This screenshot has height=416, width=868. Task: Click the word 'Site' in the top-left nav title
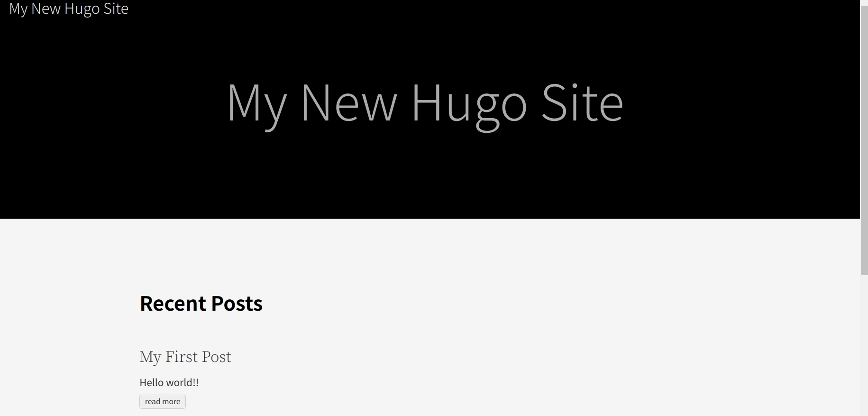116,8
